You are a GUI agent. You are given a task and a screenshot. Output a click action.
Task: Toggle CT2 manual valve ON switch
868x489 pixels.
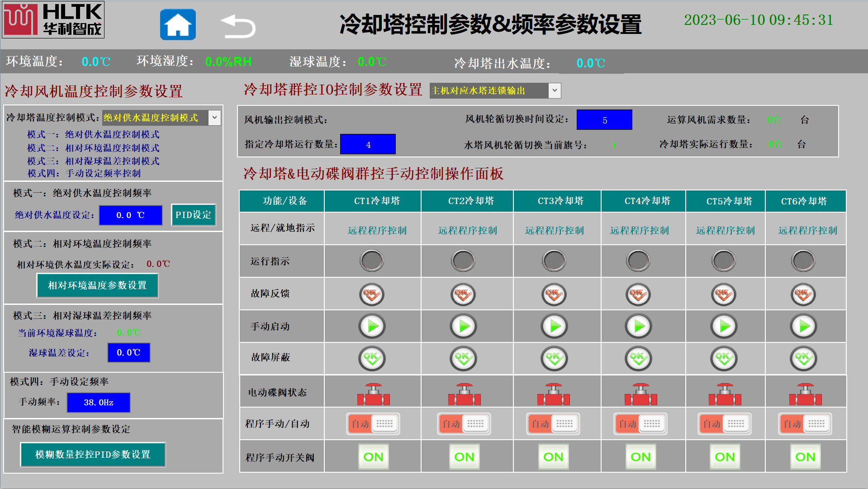point(464,457)
